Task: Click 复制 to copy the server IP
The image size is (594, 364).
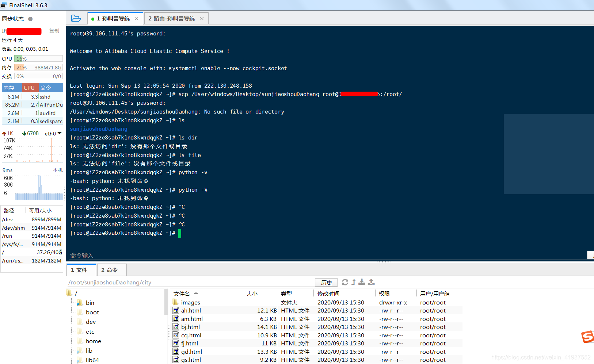Action: click(x=54, y=31)
